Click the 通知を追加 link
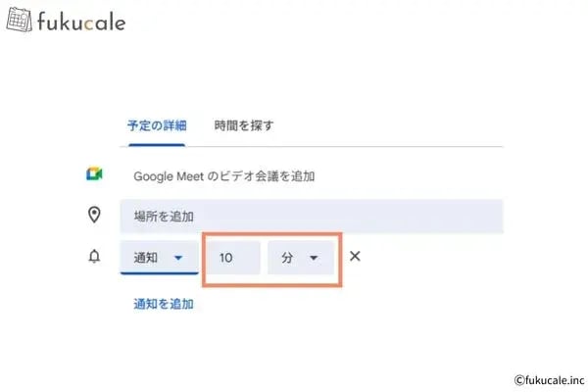588x392 pixels. coord(164,304)
